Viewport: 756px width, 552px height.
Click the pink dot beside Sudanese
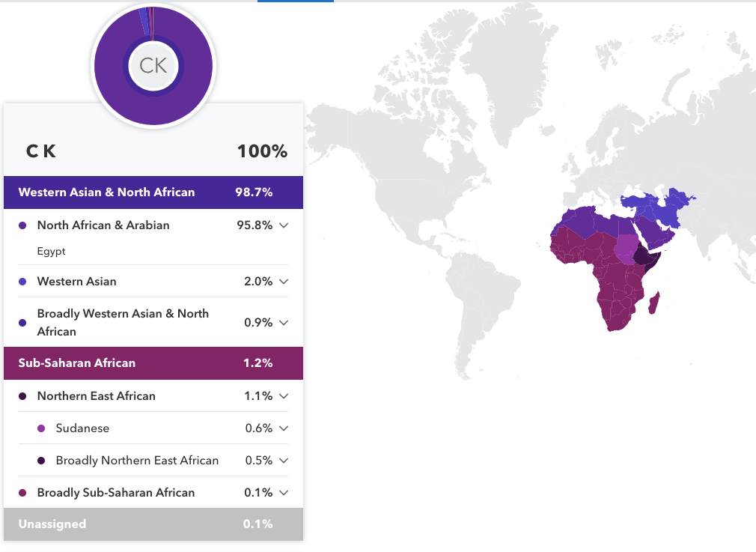tap(43, 428)
